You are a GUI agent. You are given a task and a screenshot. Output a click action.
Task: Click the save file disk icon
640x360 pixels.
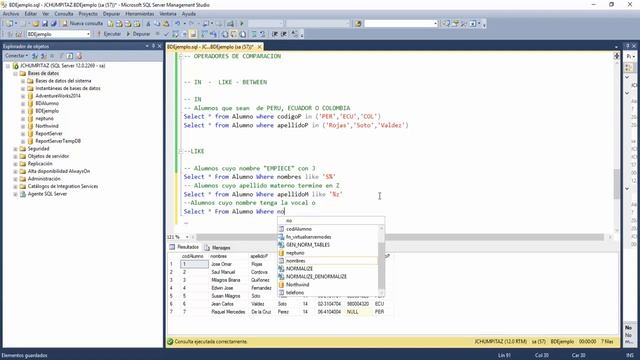pyautogui.click(x=44, y=24)
